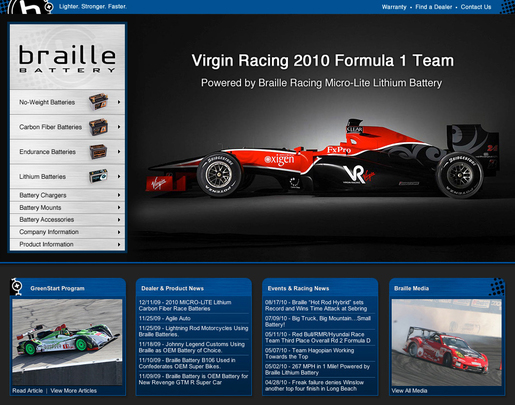Image resolution: width=515 pixels, height=405 pixels.
Task: Open the Red Bull/RMR/Hyundai Formula D news
Action: [318, 337]
